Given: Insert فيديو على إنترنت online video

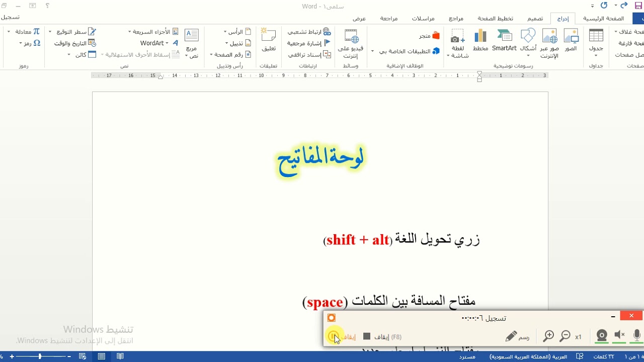Looking at the screenshot, I should click(351, 43).
